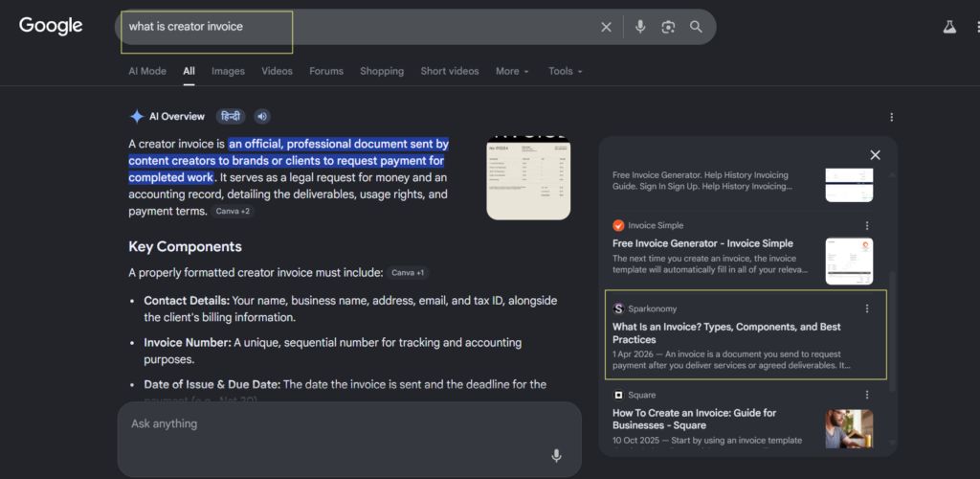Click the Canva +2 source chip
Viewport: 980px width, 479px height.
click(233, 212)
